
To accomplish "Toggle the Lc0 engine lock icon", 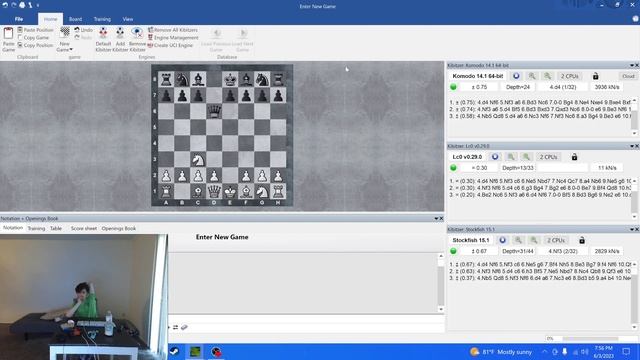I will point(574,157).
